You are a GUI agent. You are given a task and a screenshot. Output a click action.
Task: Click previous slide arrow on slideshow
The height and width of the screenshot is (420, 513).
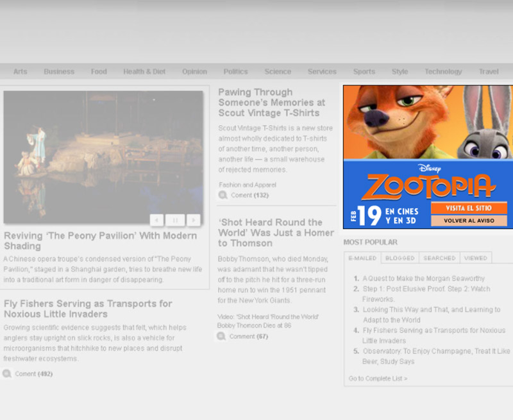[157, 220]
